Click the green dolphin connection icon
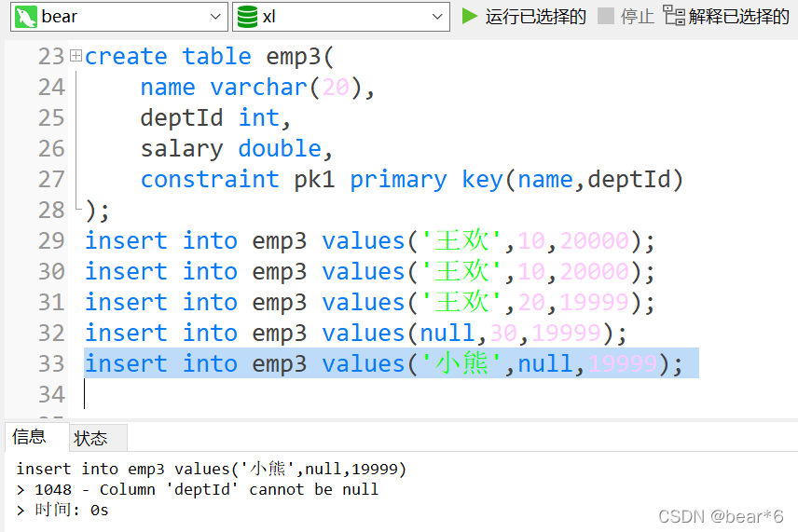 pyautogui.click(x=25, y=17)
